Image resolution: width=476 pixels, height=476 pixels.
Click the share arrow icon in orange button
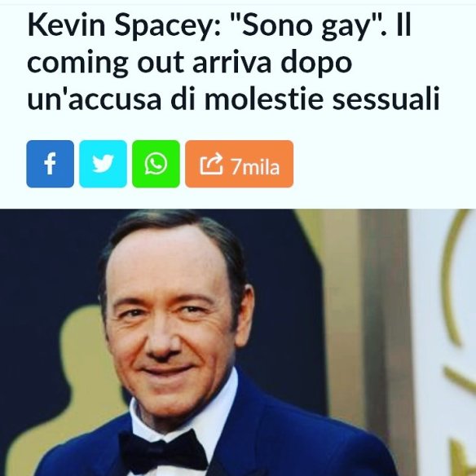coord(211,164)
